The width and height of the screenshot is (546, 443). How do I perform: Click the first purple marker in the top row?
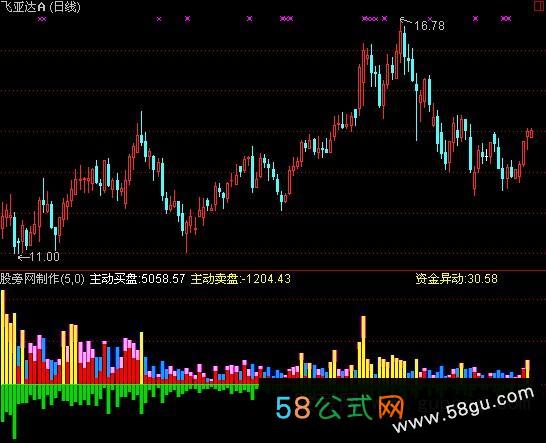[x=42, y=19]
